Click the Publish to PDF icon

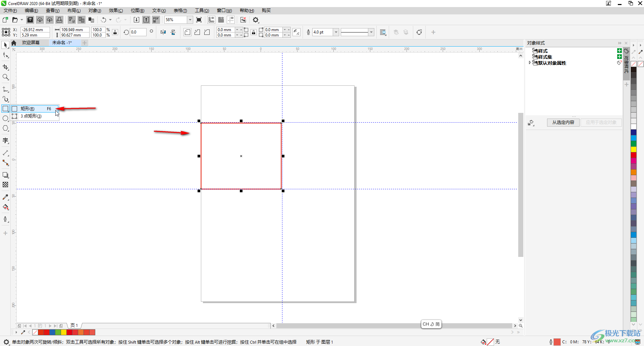156,20
